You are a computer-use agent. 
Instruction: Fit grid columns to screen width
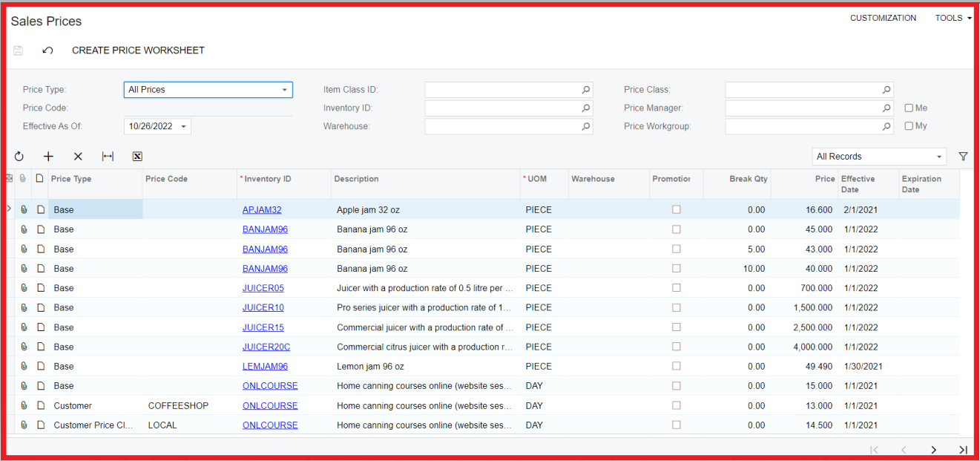click(x=108, y=156)
